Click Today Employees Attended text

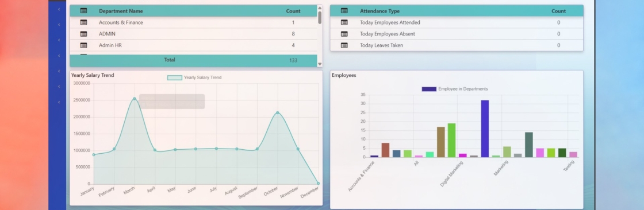coord(390,22)
